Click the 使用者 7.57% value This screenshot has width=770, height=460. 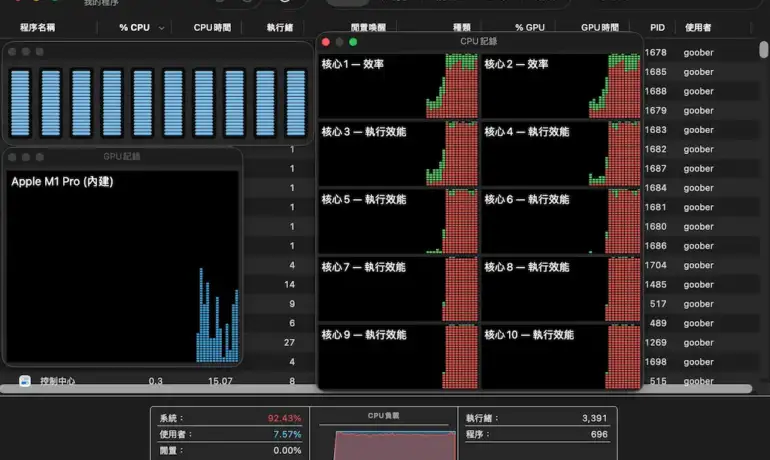(287, 434)
